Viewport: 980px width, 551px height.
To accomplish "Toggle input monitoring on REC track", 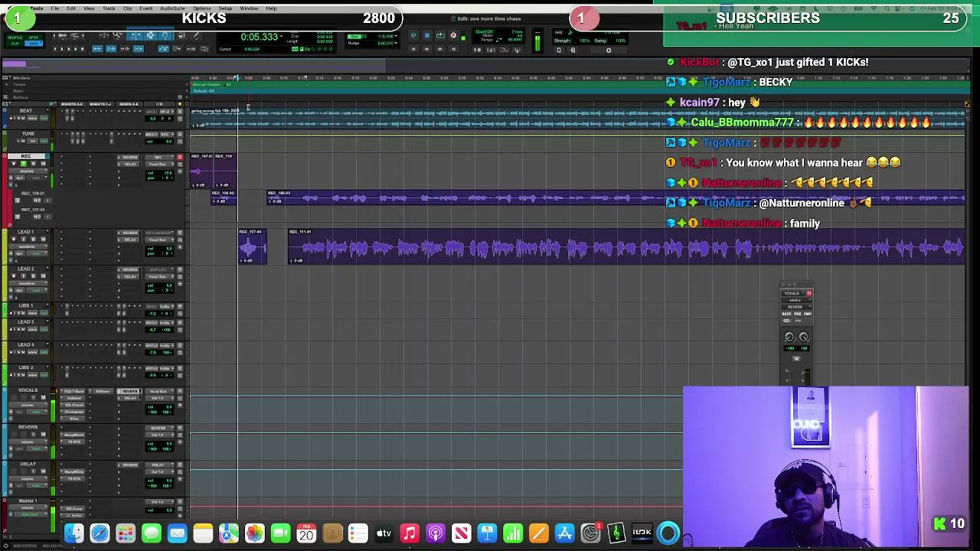I will [x=24, y=163].
